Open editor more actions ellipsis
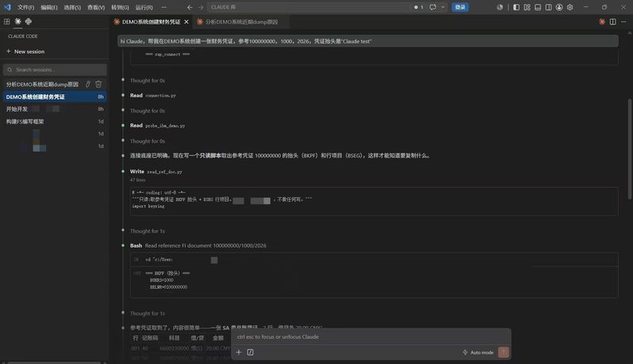633x364 pixels. point(624,22)
